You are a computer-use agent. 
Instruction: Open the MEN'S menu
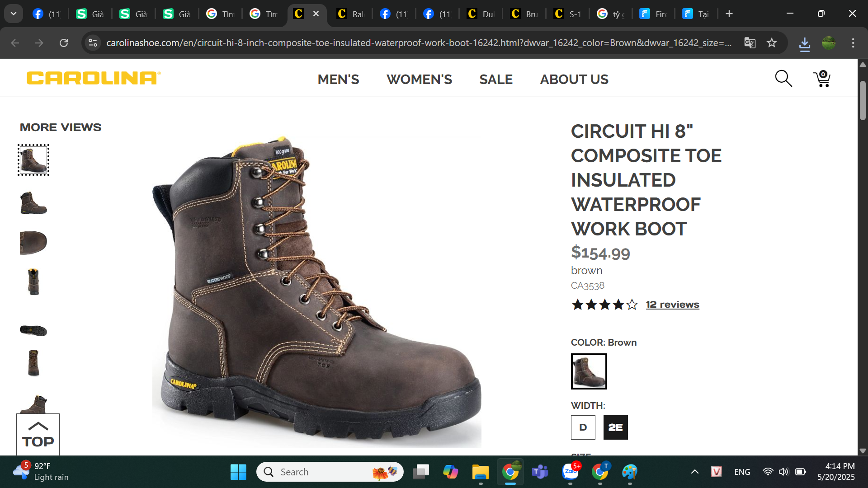[x=338, y=80]
